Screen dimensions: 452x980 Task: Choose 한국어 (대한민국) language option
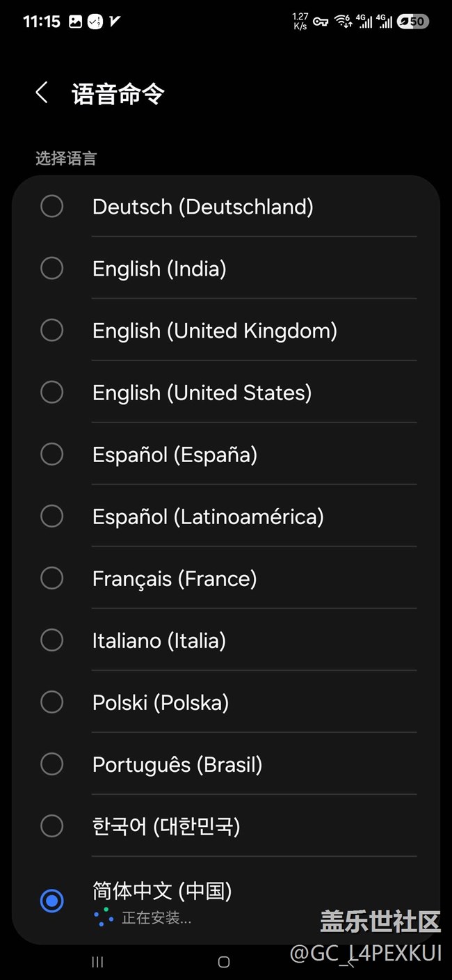click(225, 825)
